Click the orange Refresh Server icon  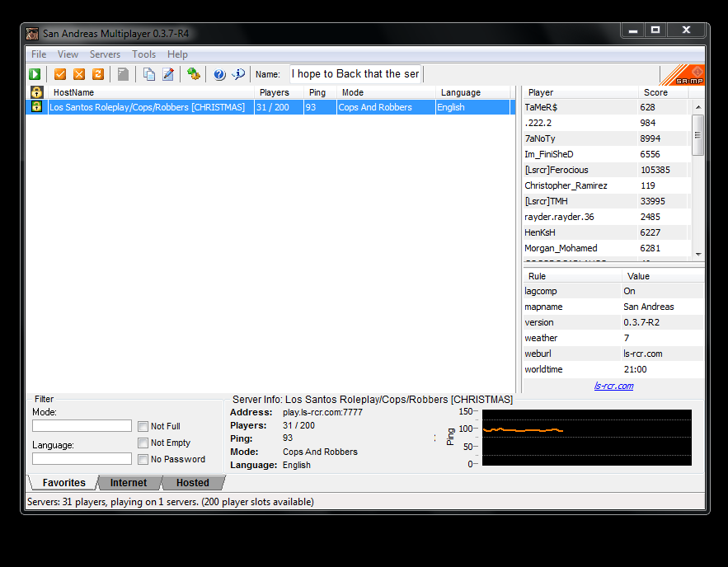[x=98, y=74]
